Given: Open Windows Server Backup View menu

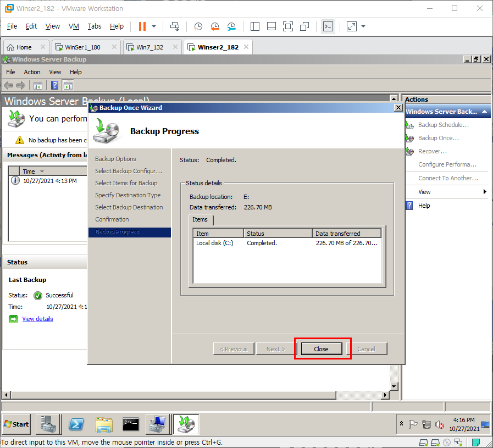Looking at the screenshot, I should [55, 72].
